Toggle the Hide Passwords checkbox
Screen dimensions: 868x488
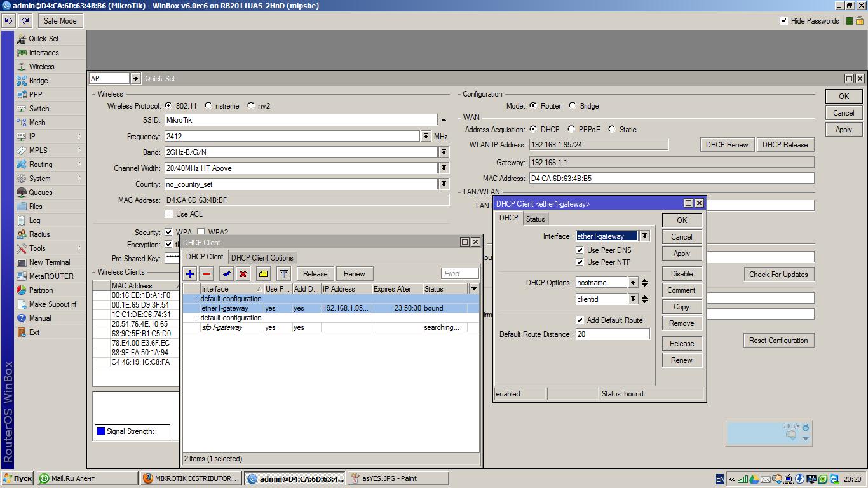783,21
